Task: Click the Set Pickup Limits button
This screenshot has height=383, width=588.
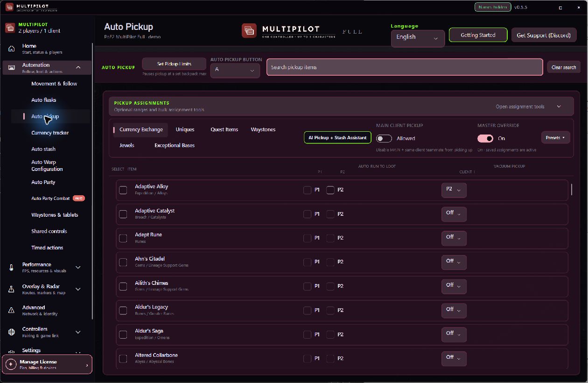Action: pos(174,64)
